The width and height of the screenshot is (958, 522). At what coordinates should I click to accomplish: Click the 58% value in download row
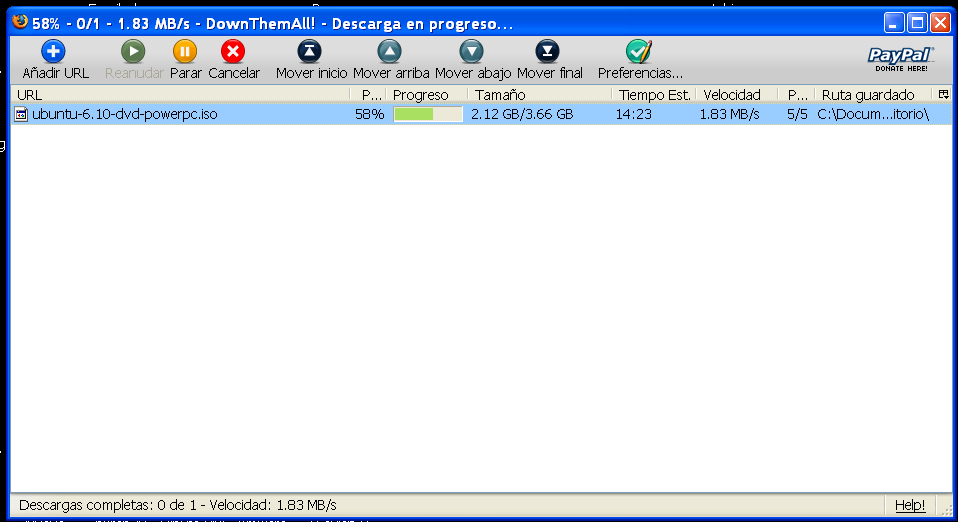coord(369,114)
